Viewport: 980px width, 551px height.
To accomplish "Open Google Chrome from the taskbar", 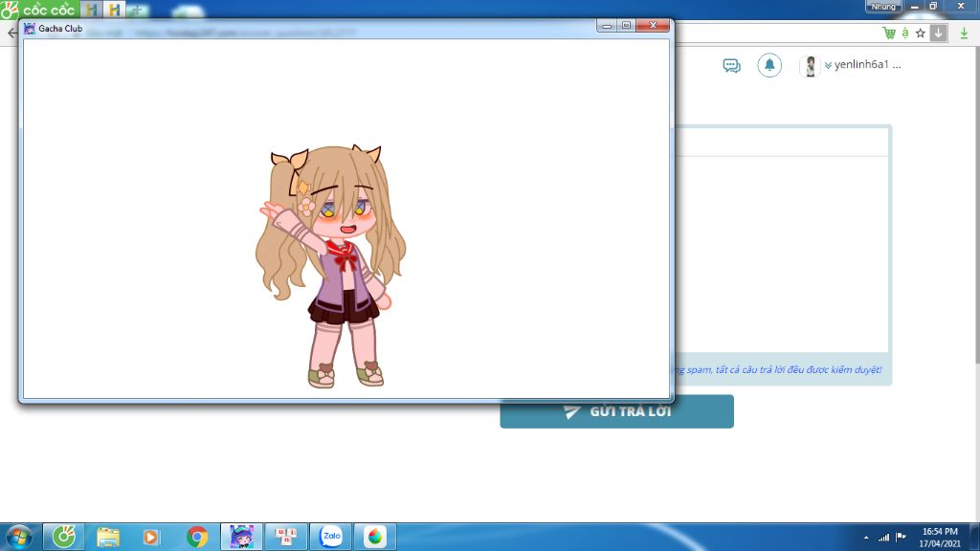I will [197, 537].
